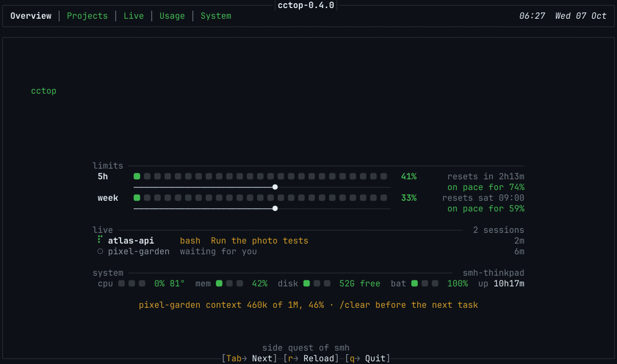The image size is (617, 364).
Task: Click the [q→ Quit] shortcut
Action: point(367,359)
